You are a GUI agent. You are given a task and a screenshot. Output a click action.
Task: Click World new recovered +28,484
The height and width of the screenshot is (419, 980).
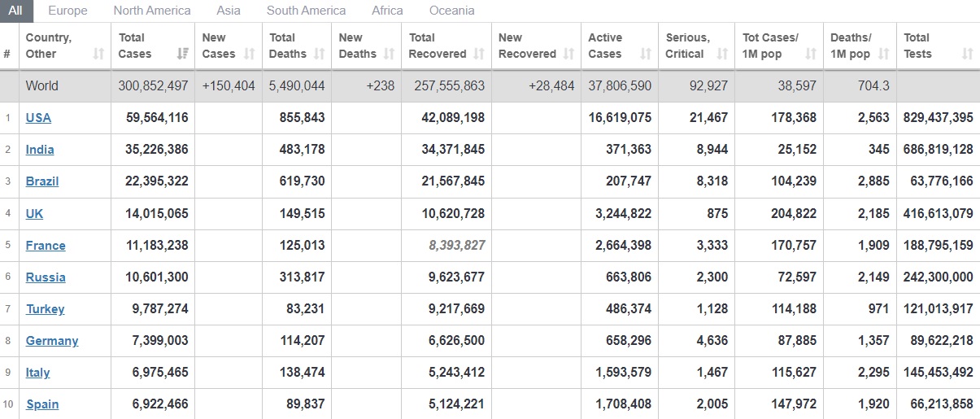[551, 85]
